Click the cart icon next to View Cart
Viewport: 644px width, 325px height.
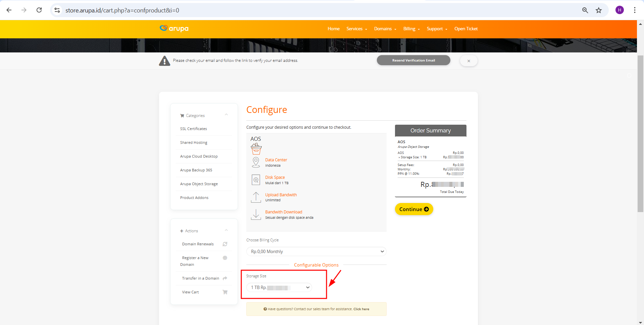225,292
